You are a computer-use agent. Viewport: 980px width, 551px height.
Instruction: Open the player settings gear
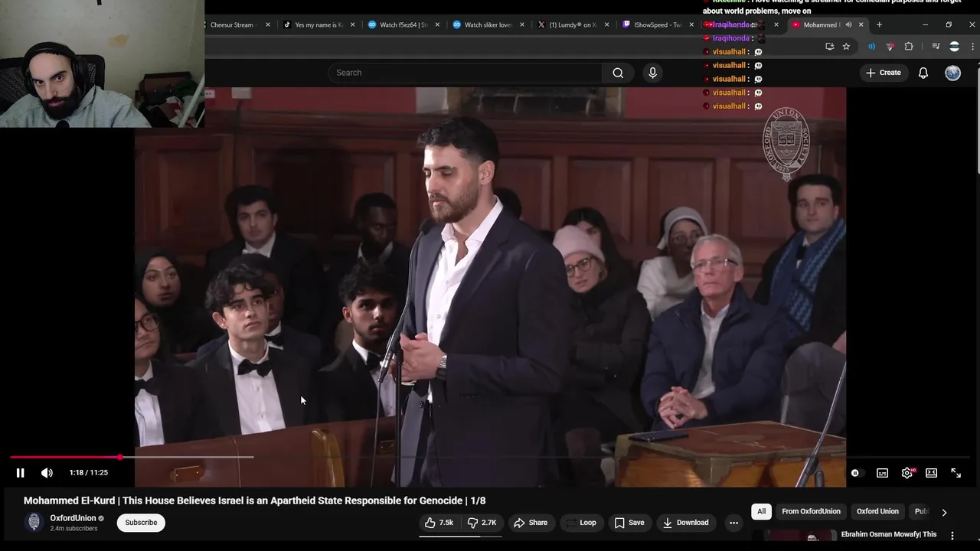click(x=907, y=473)
